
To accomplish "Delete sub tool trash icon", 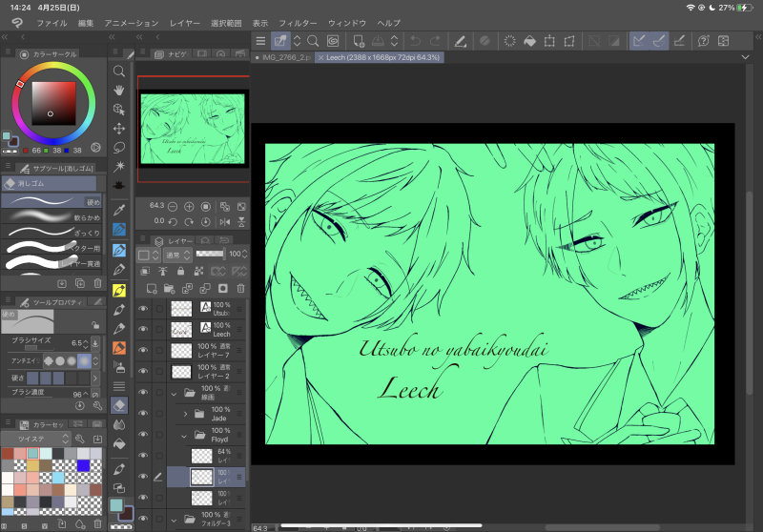I will pos(97,283).
